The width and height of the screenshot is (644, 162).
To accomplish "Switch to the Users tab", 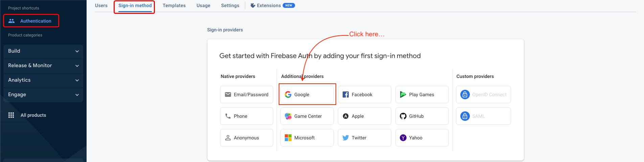I will pyautogui.click(x=101, y=5).
